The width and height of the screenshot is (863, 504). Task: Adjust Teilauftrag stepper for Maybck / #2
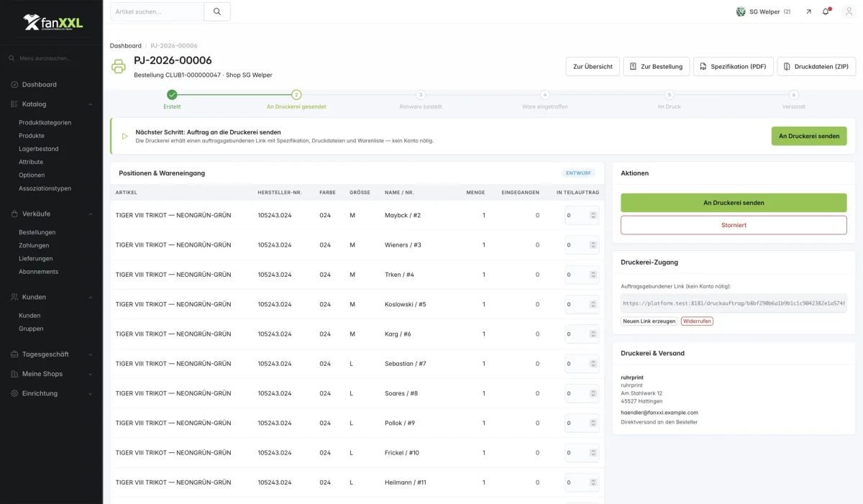pos(593,215)
